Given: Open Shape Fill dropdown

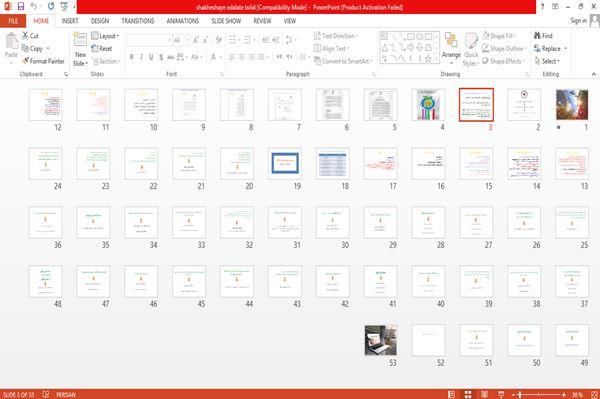Looking at the screenshot, I should [499, 36].
